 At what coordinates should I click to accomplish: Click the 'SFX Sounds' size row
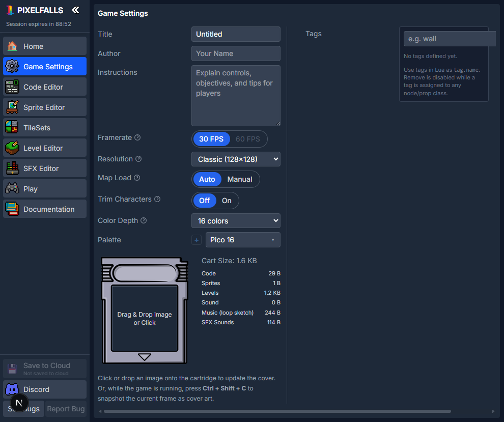click(x=241, y=322)
